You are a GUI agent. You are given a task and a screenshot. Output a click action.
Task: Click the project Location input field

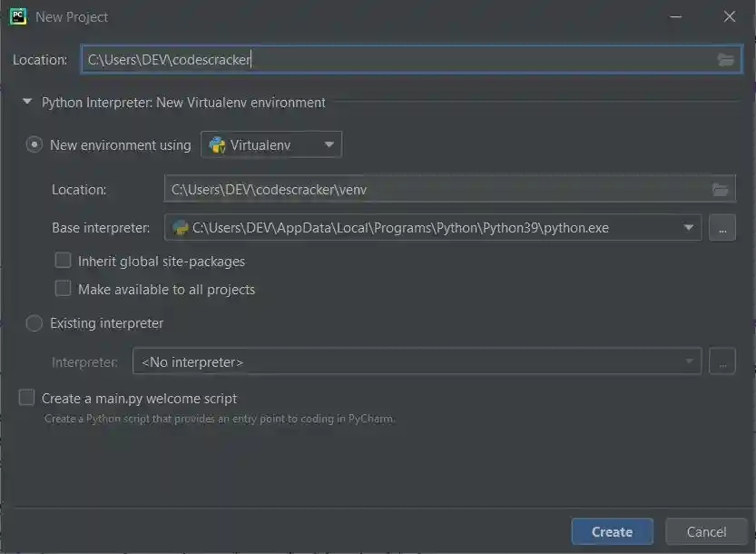[x=363, y=58]
